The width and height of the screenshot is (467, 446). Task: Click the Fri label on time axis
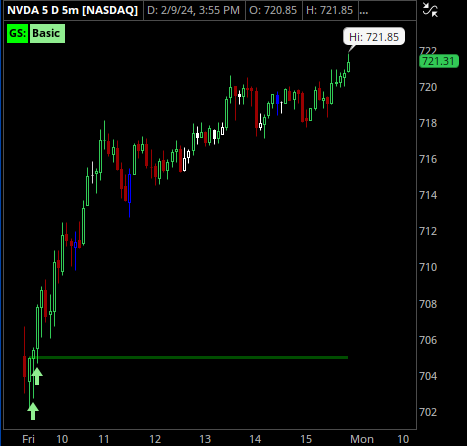[29, 439]
